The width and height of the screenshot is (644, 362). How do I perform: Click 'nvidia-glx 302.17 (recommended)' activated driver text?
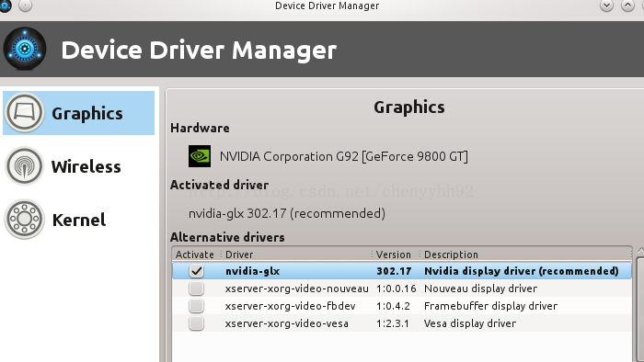[x=287, y=213]
